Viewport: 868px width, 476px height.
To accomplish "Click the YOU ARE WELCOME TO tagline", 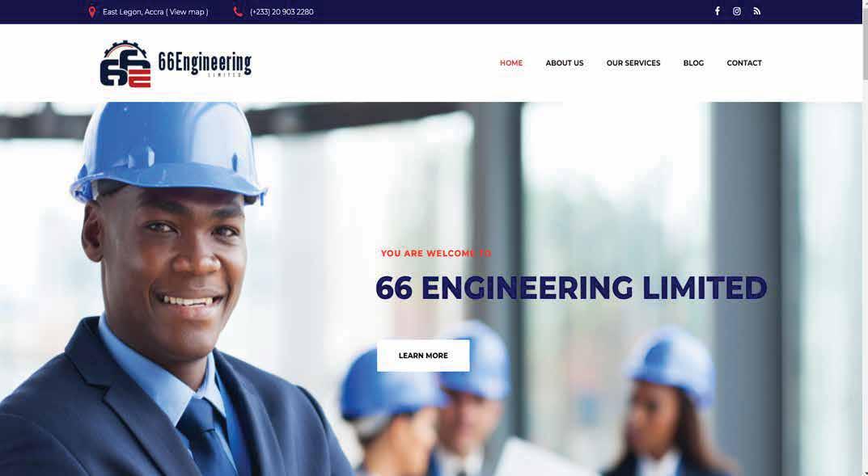I will (436, 253).
